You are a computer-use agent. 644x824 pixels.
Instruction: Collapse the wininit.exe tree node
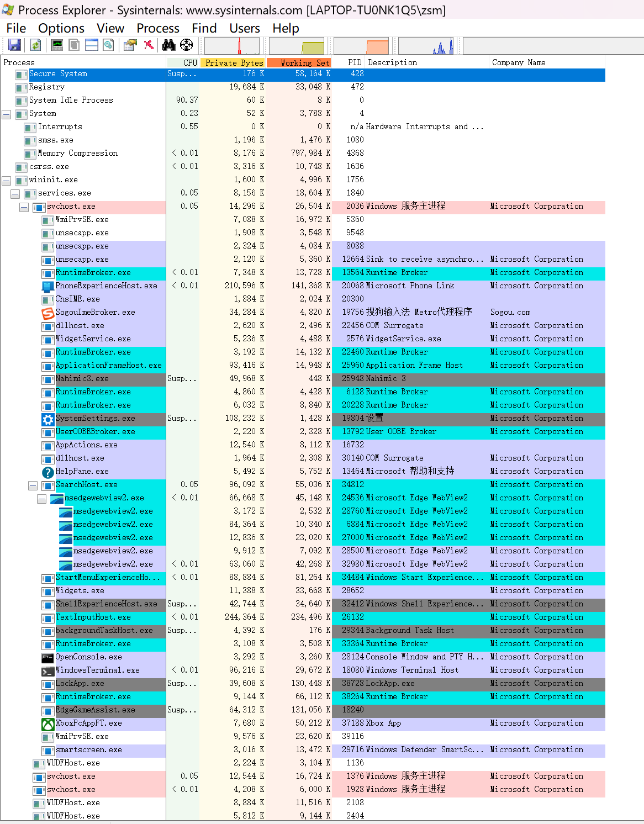coord(7,181)
